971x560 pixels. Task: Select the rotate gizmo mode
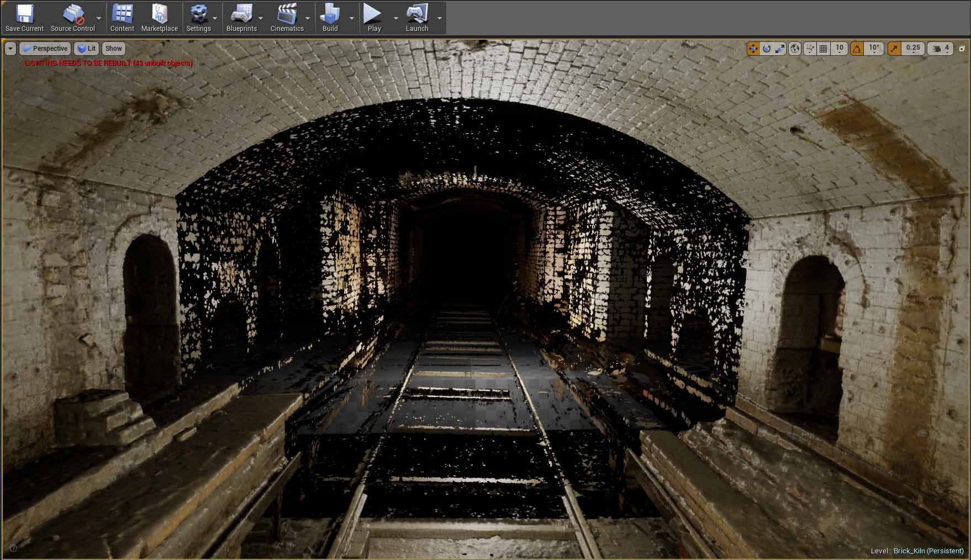tap(767, 49)
